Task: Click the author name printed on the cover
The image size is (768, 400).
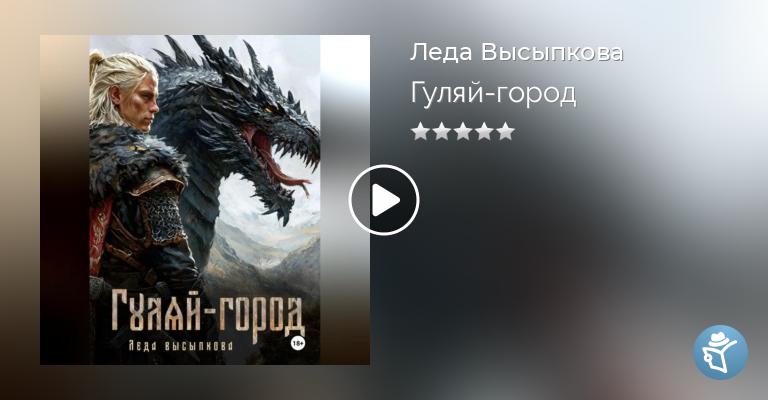Action: coord(180,346)
